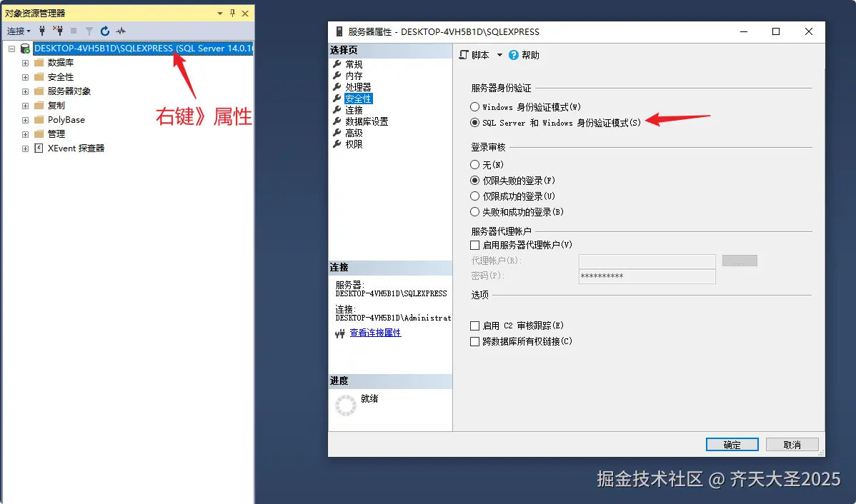Click the 密码 password field
Image resolution: width=856 pixels, height=504 pixels.
647,276
